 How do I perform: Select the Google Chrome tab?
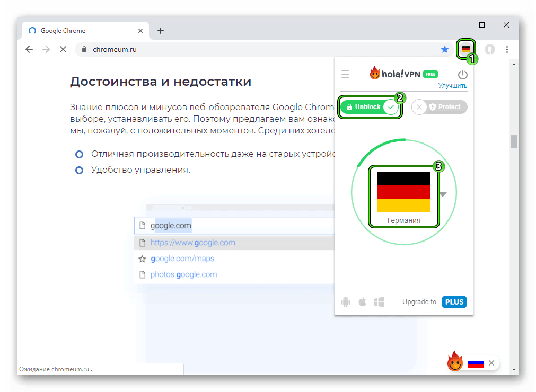[x=85, y=31]
